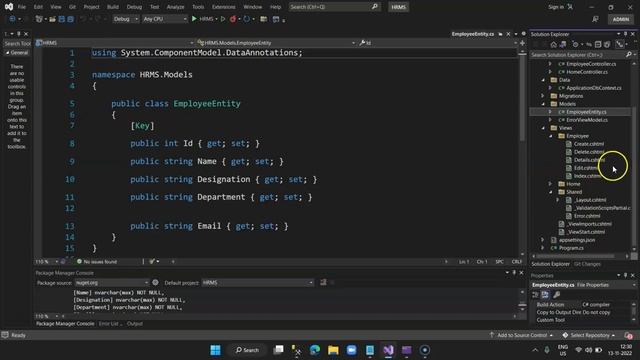
Task: Toggle the Preview Selected Items button in Solution Explorer
Action: click(620, 44)
